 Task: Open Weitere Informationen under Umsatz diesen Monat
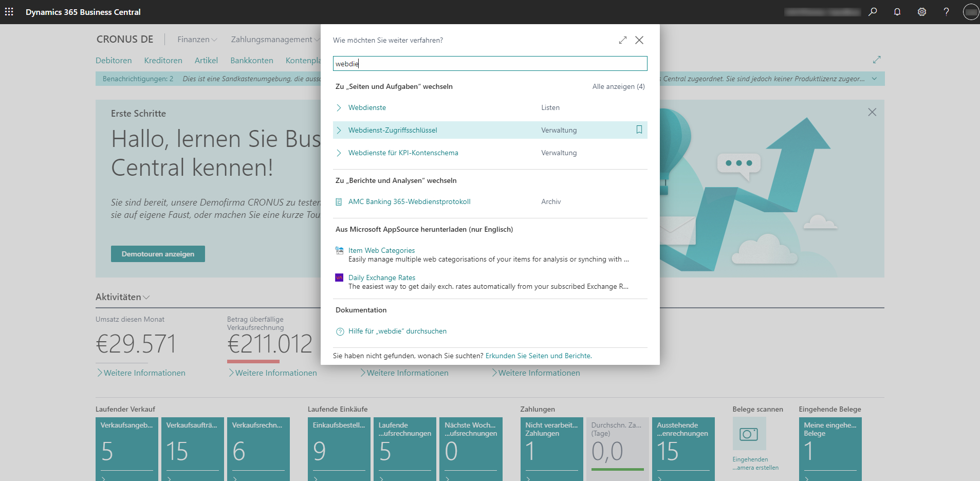click(x=141, y=373)
